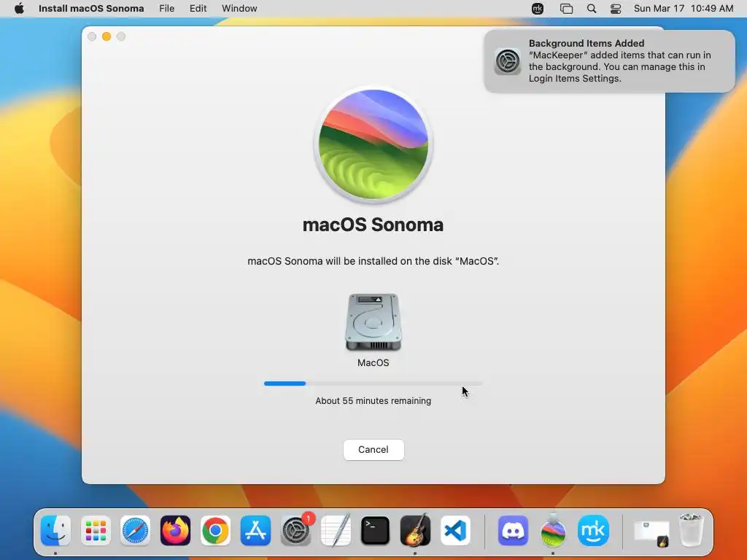747x560 pixels.
Task: Open Stage Manager from menu bar
Action: [x=566, y=9]
